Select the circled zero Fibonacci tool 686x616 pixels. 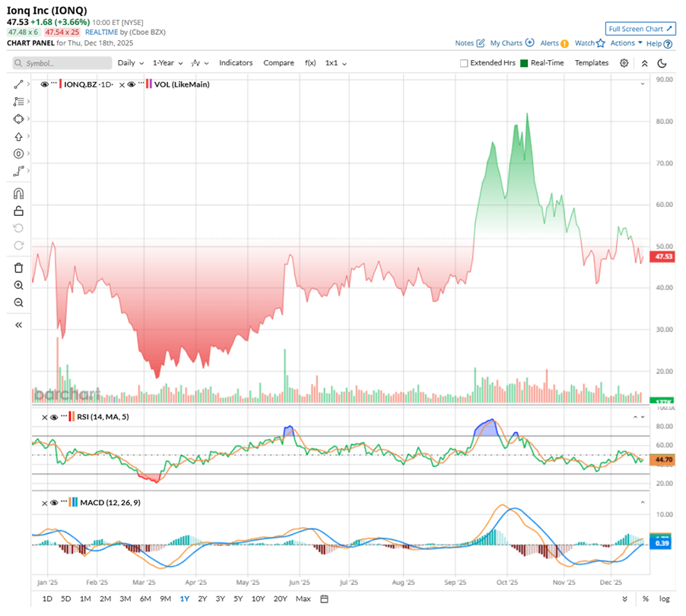pos(18,154)
